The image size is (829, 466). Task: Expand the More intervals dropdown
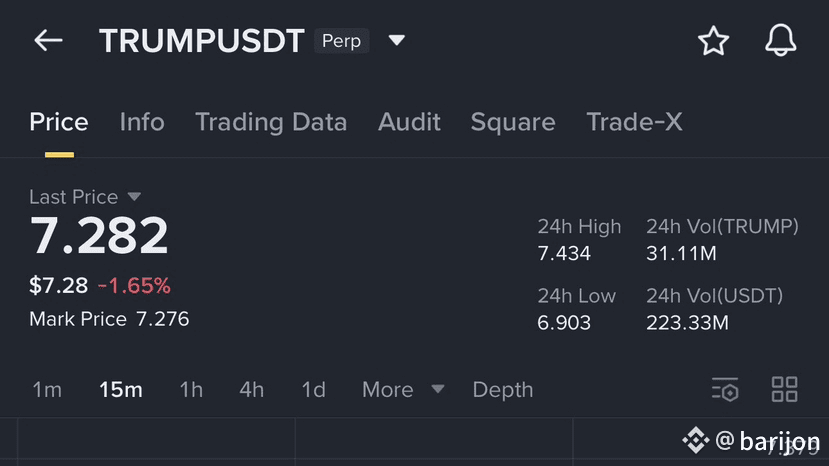coord(403,389)
